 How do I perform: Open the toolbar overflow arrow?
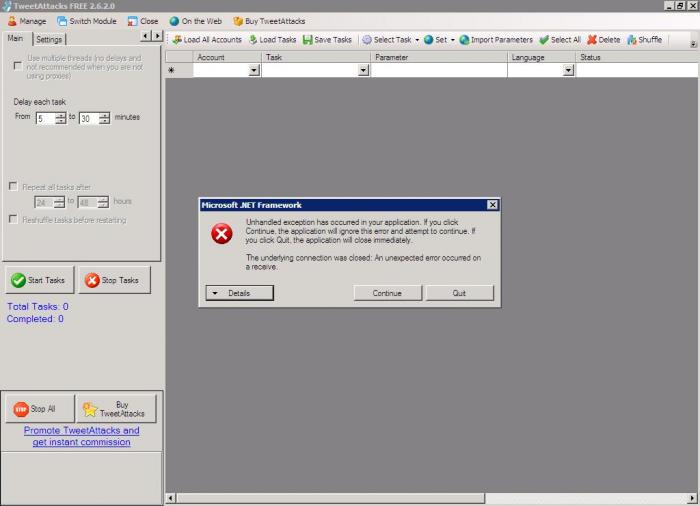(693, 44)
